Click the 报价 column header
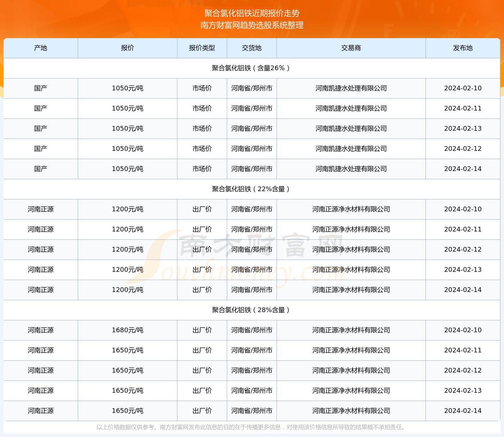 pos(127,48)
